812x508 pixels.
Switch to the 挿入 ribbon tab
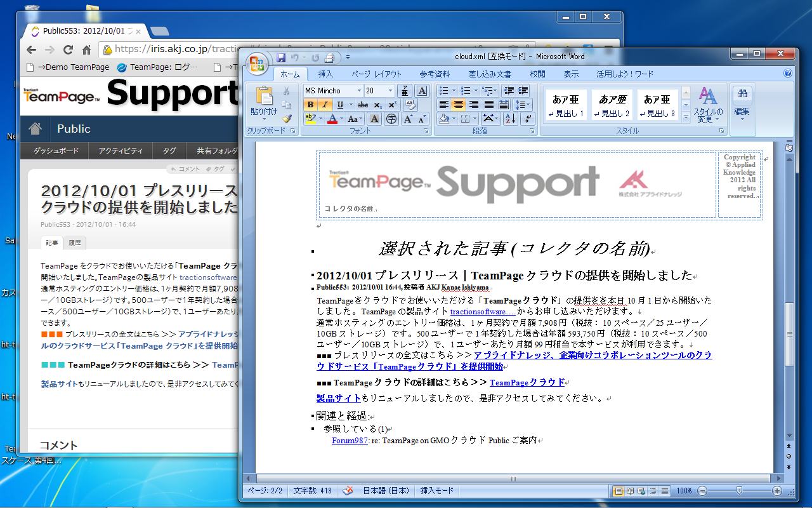tap(325, 74)
